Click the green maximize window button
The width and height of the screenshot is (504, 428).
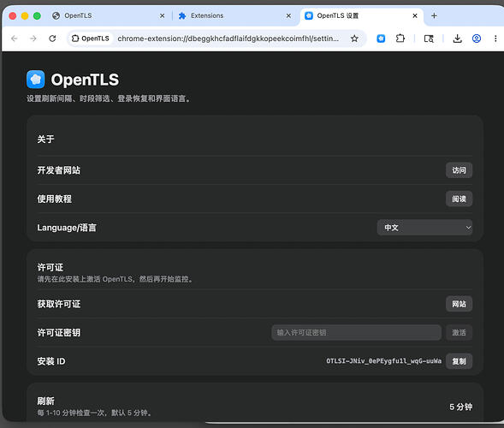pyautogui.click(x=37, y=15)
